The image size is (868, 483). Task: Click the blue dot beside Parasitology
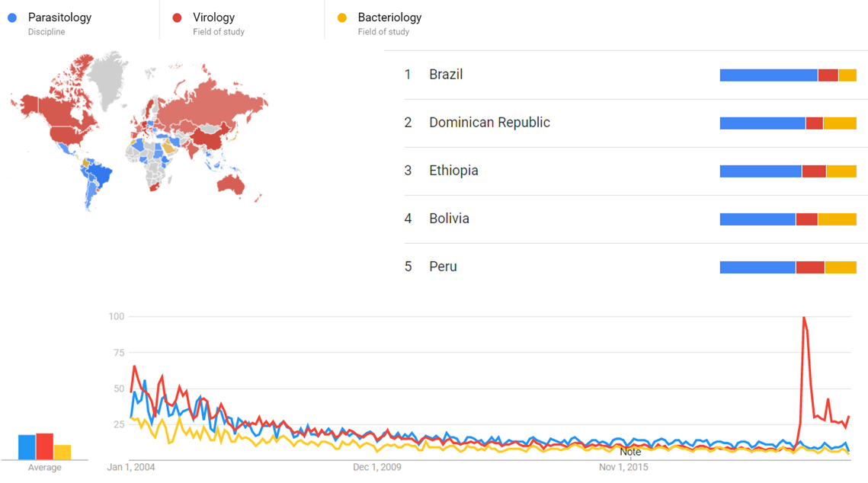12,18
